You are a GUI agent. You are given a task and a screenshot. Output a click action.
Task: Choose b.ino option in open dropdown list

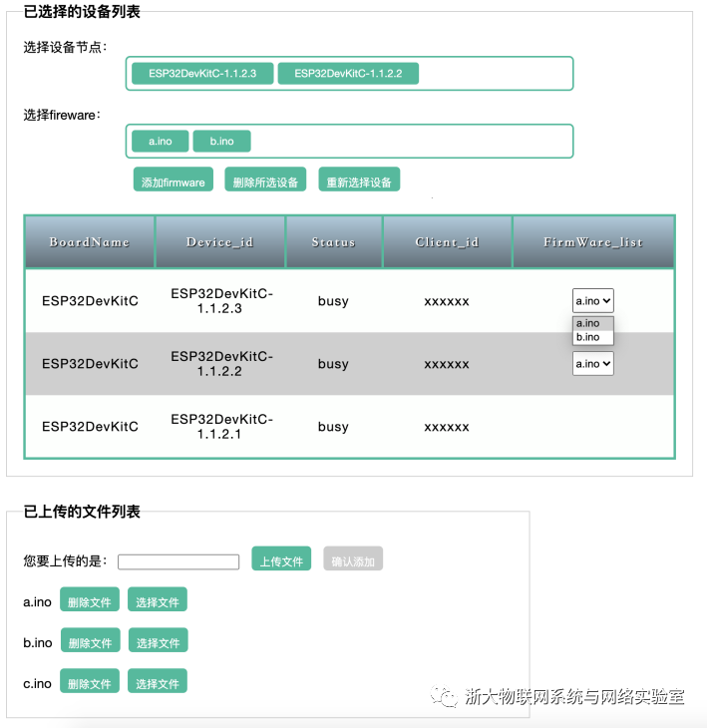[x=592, y=337]
